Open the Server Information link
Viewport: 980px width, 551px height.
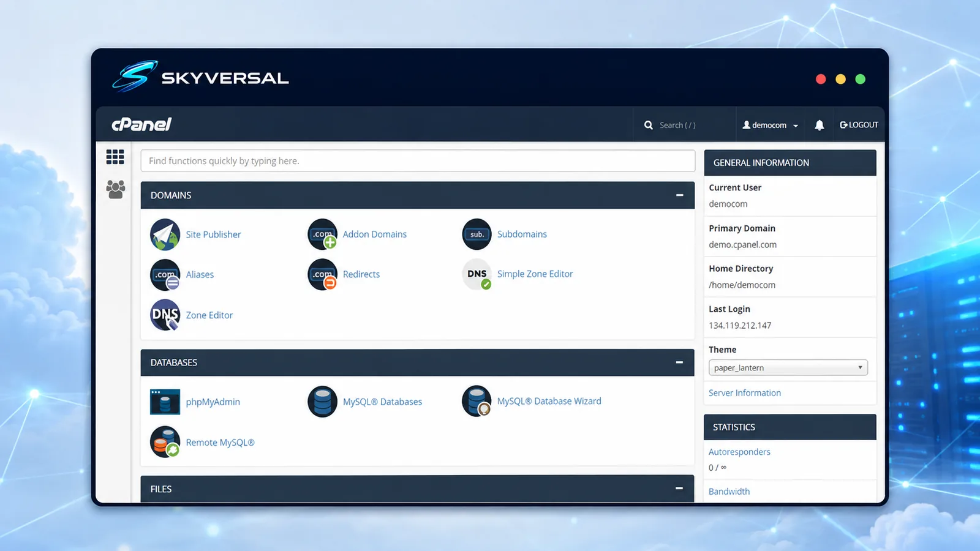coord(745,393)
